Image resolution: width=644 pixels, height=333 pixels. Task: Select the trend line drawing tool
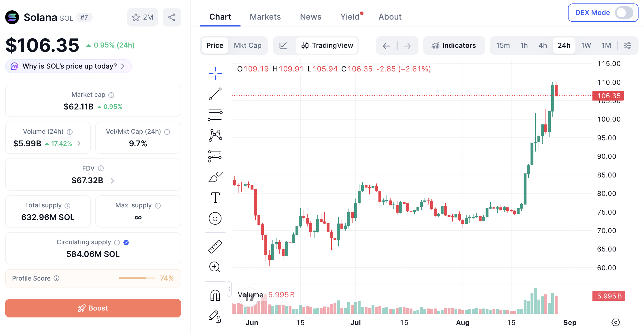tap(215, 94)
